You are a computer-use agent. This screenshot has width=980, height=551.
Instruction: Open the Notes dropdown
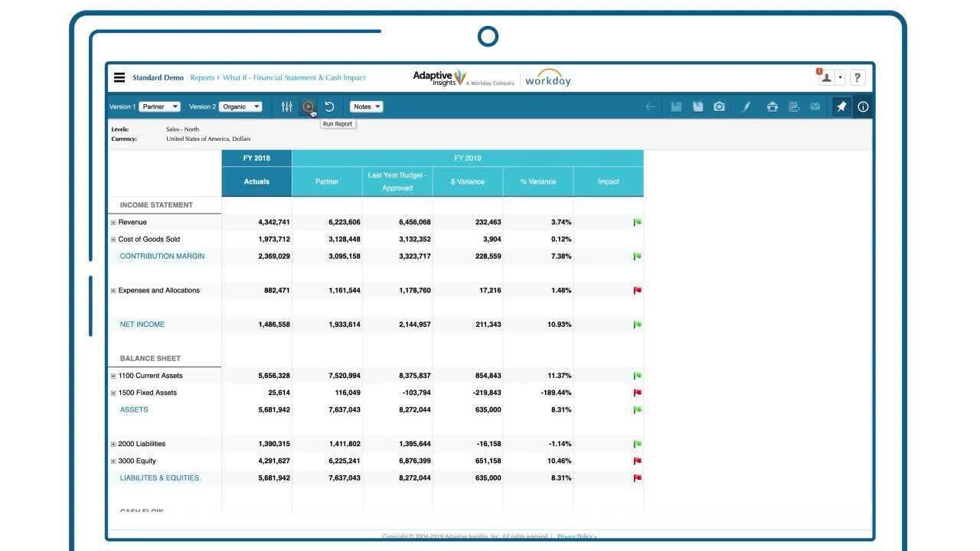[366, 107]
